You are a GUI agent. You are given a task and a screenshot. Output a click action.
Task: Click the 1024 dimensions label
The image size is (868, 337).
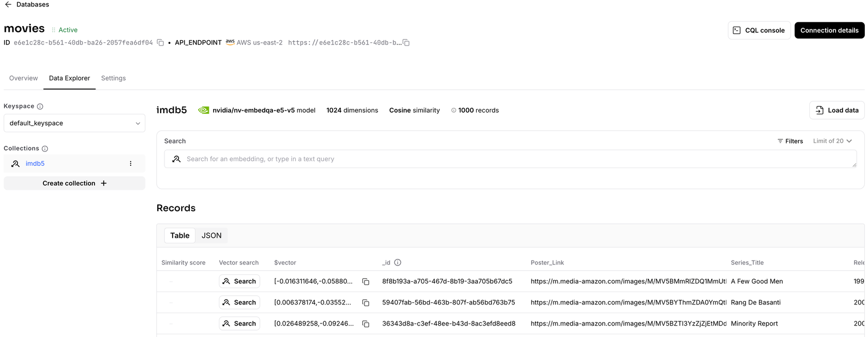coord(352,110)
